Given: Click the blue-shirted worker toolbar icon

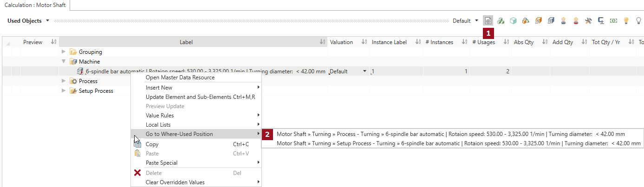Looking at the screenshot, I should (563, 20).
